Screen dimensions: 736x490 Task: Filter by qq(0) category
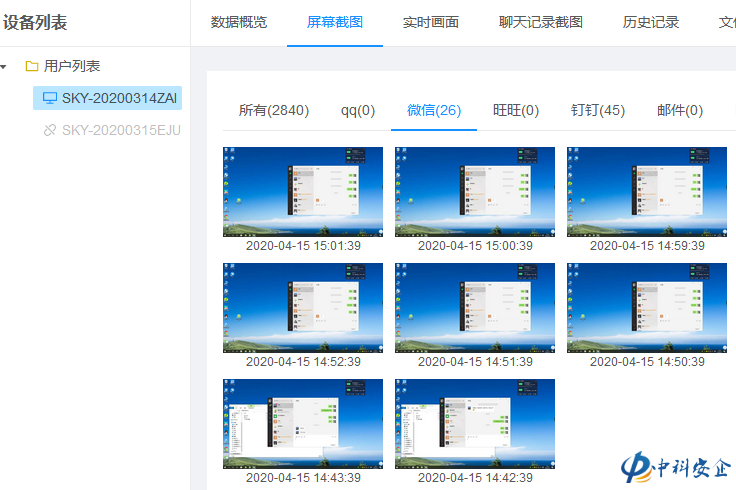[x=358, y=110]
